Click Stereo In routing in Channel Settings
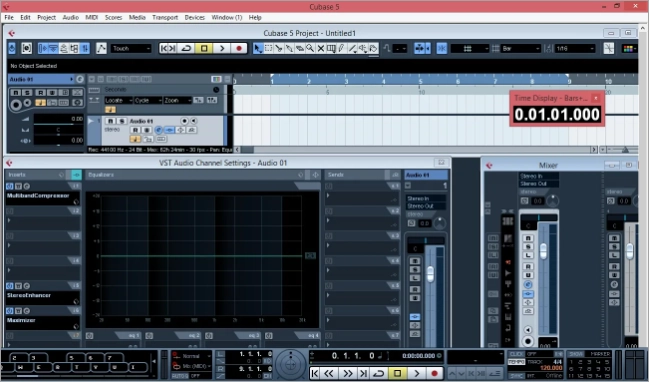Screen dimensions: 649x382 [425, 199]
